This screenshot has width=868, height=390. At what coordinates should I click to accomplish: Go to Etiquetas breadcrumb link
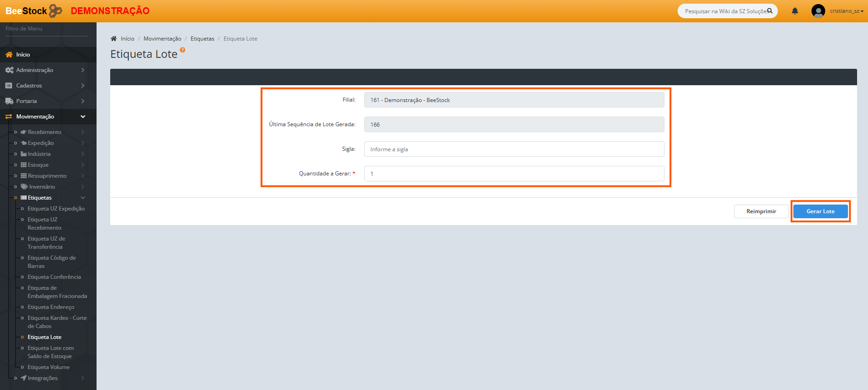pos(202,39)
